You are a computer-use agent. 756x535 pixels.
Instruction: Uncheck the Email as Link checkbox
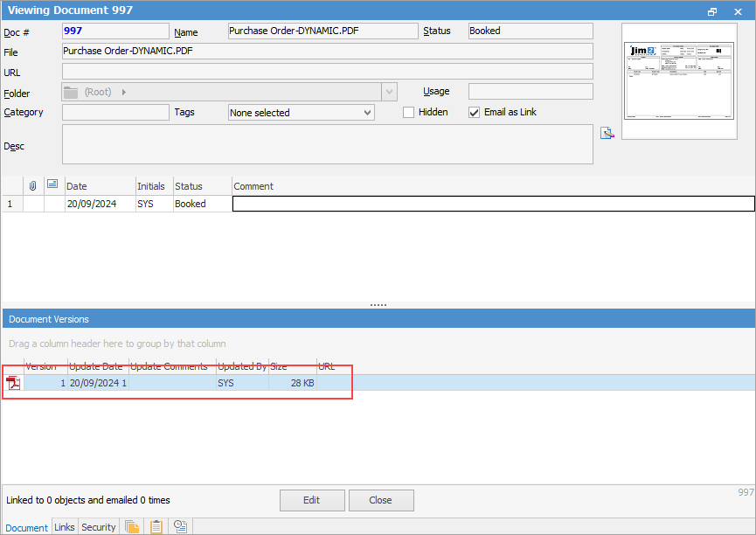tap(474, 113)
